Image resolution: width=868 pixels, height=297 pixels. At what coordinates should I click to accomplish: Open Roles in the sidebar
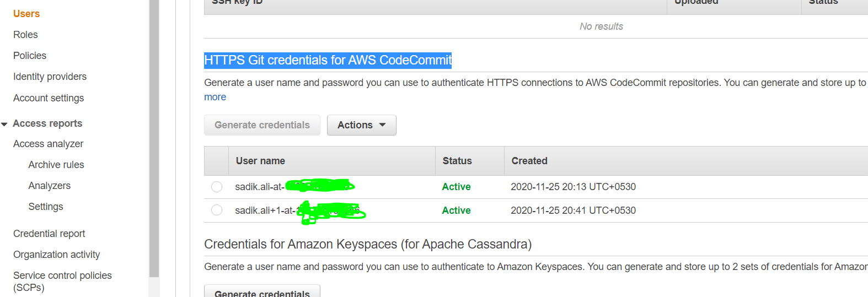(25, 35)
